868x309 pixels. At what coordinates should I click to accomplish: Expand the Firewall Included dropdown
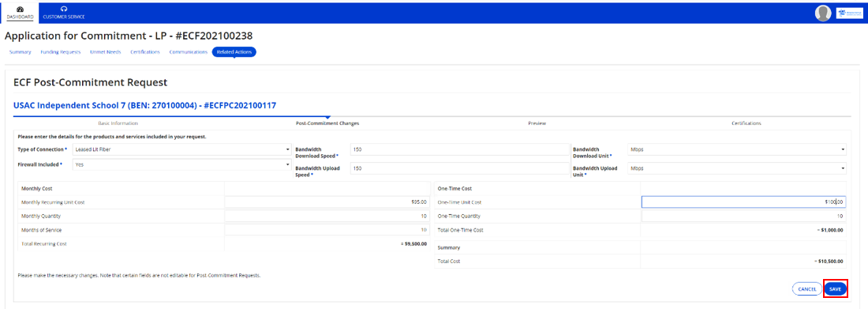181,164
